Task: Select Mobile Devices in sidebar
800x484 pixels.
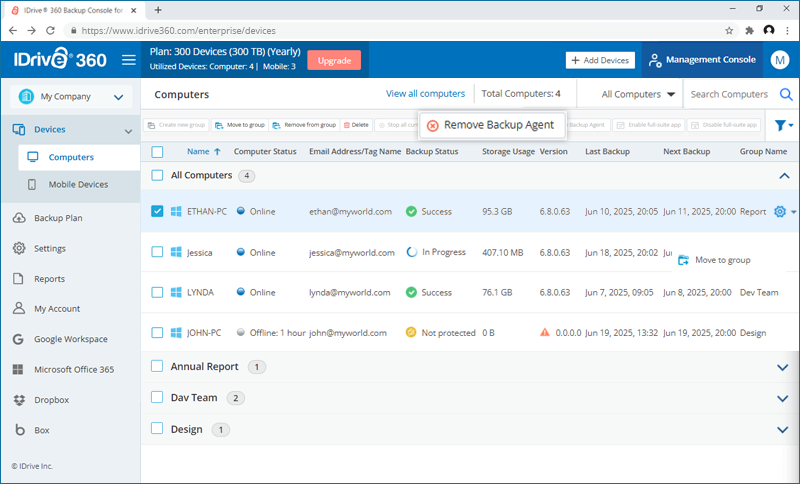Action: [78, 185]
